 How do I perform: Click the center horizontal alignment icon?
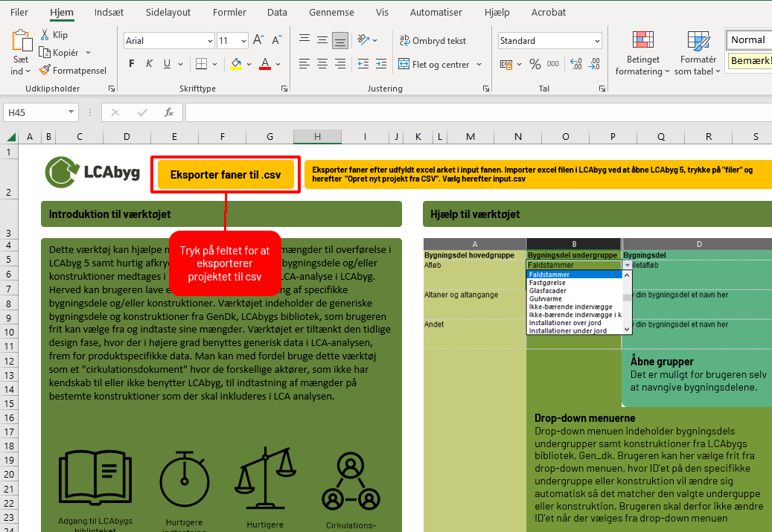pos(322,64)
